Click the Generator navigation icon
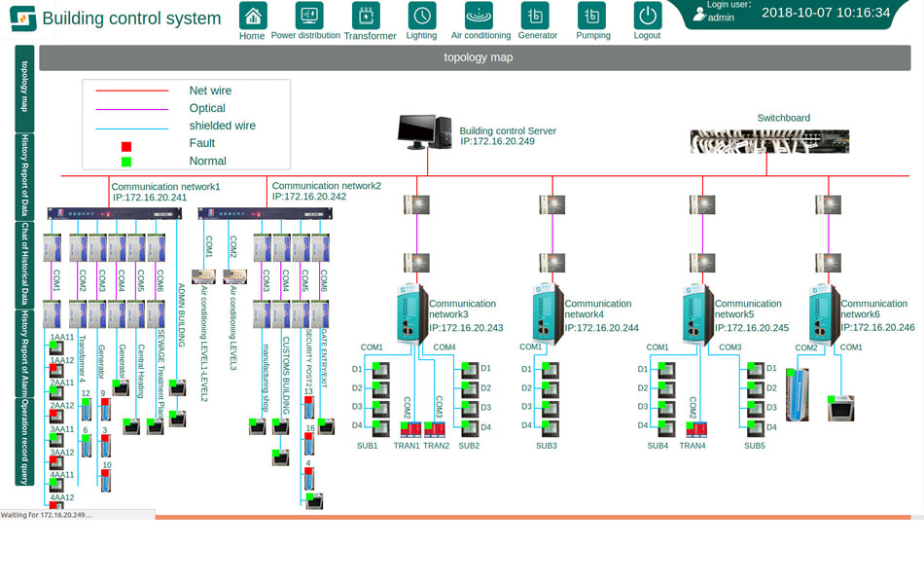 [x=535, y=16]
